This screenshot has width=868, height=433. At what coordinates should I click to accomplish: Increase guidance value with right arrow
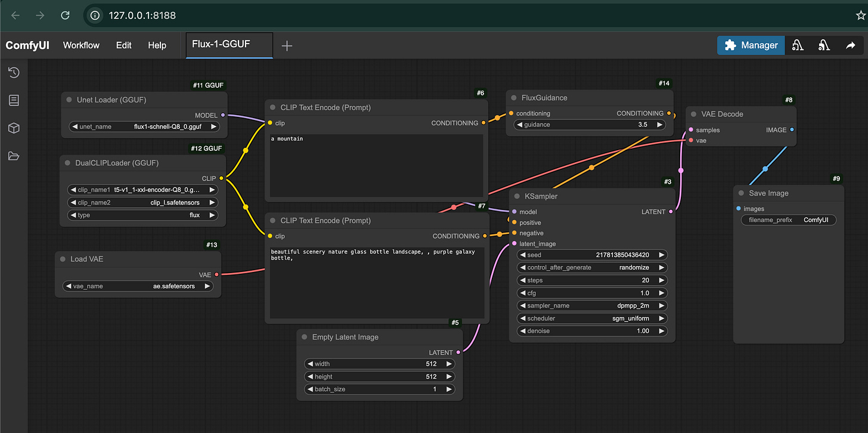pos(659,125)
